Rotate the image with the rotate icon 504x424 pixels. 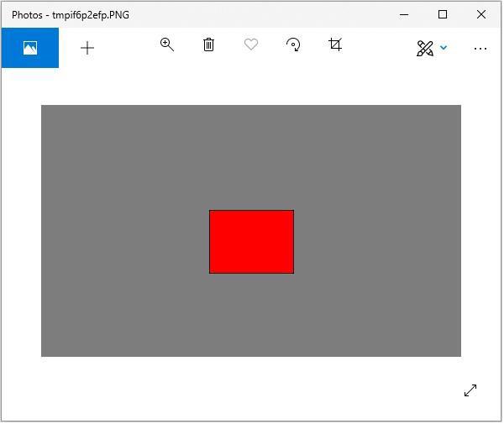293,45
